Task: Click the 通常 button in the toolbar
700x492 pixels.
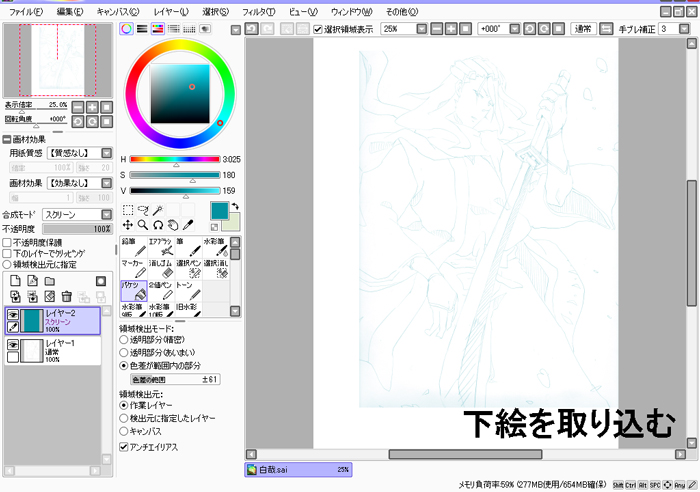Action: click(583, 29)
